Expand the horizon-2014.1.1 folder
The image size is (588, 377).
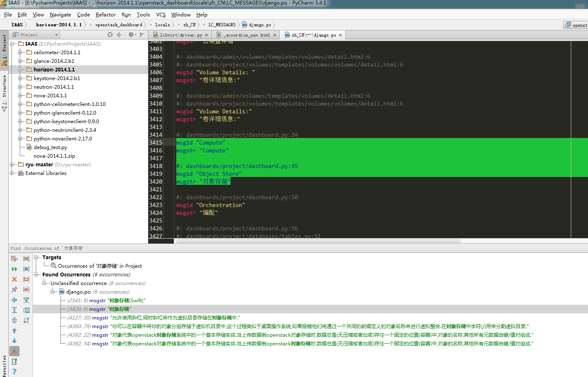20,69
